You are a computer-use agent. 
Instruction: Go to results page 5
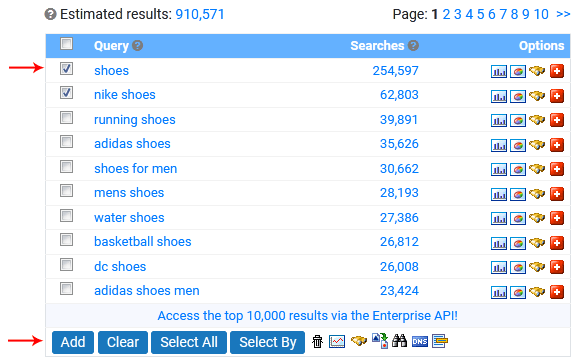[x=480, y=14]
